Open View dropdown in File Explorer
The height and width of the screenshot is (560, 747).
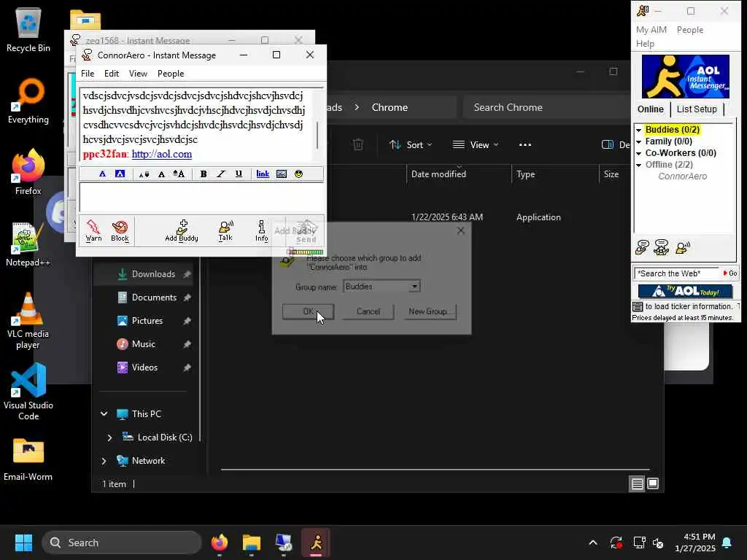click(476, 145)
